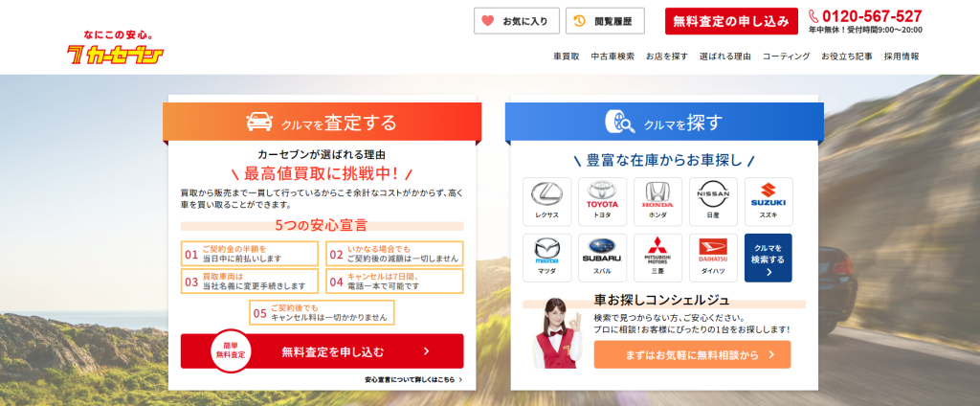Click the Subaru logo tile
The image size is (980, 406).
click(x=603, y=258)
